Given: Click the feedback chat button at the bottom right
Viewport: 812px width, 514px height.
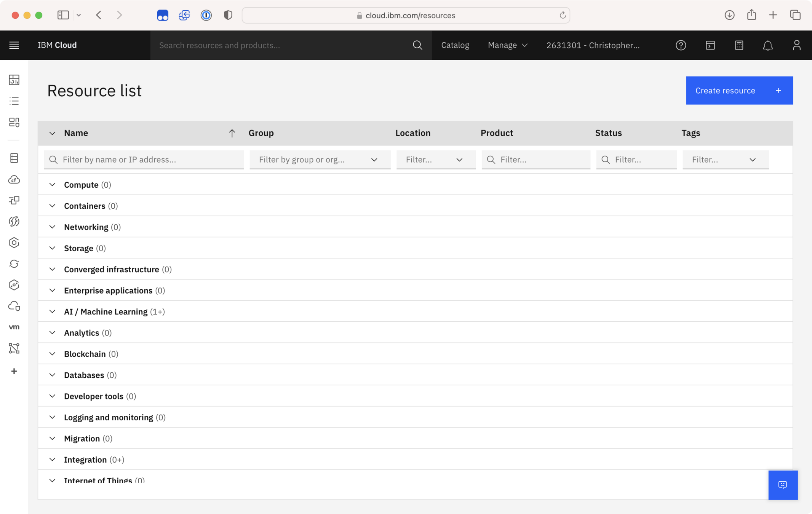Looking at the screenshot, I should click(783, 485).
